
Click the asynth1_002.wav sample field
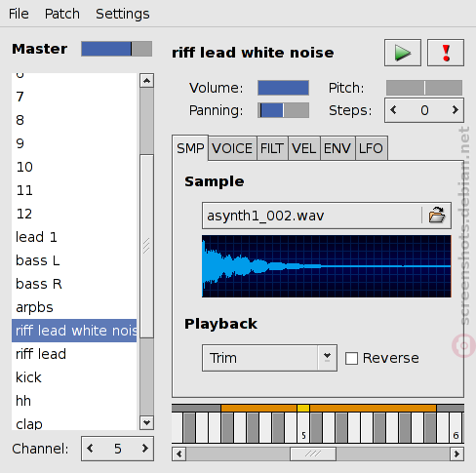click(312, 216)
